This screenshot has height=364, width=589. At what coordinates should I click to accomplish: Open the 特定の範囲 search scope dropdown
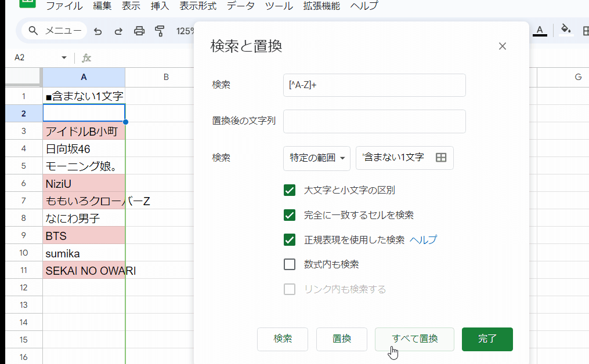coord(317,158)
